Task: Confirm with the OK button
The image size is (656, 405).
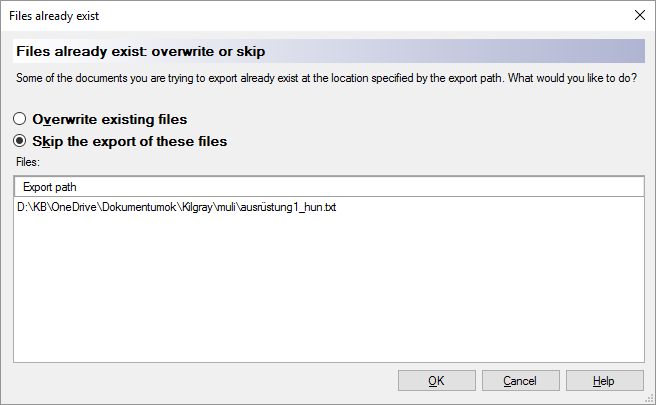Action: pos(436,381)
